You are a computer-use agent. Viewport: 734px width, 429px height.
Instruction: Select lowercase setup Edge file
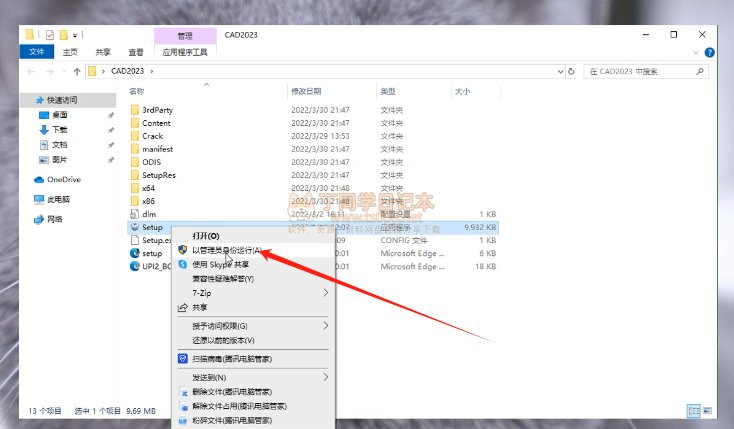pyautogui.click(x=152, y=253)
